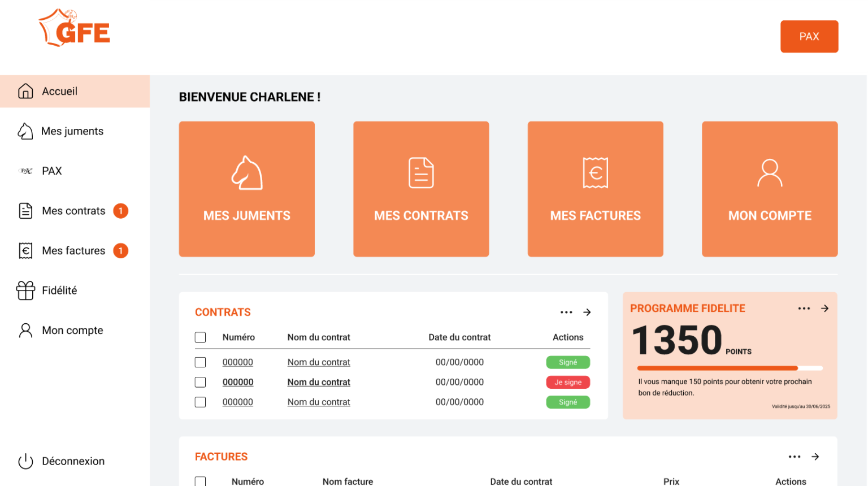
Task: Click the gift icon beside Fidélité
Action: 25,290
